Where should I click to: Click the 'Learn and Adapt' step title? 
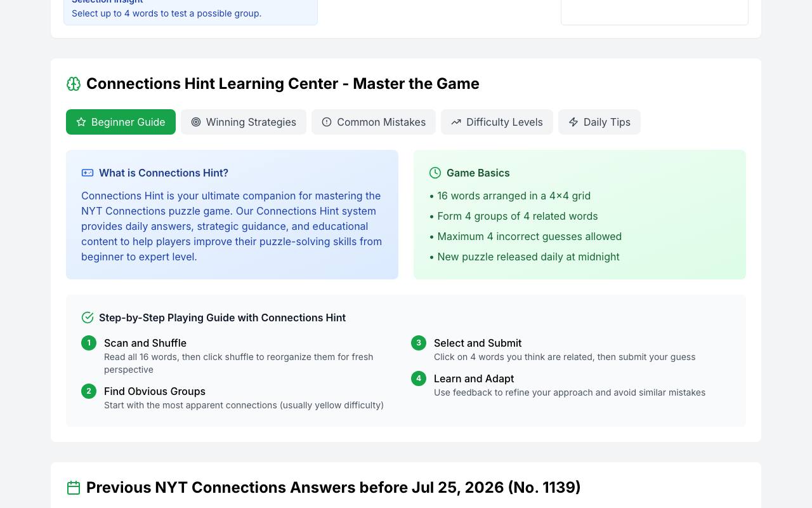tap(474, 378)
